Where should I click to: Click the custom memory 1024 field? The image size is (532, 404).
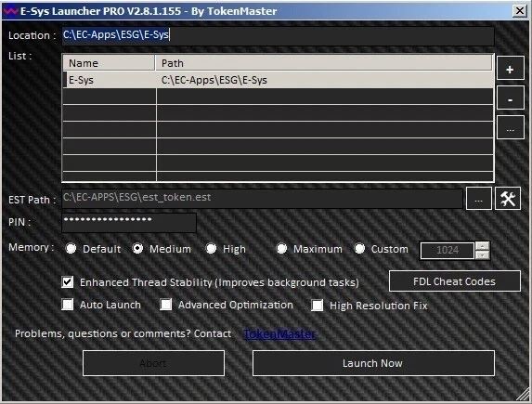click(x=448, y=251)
